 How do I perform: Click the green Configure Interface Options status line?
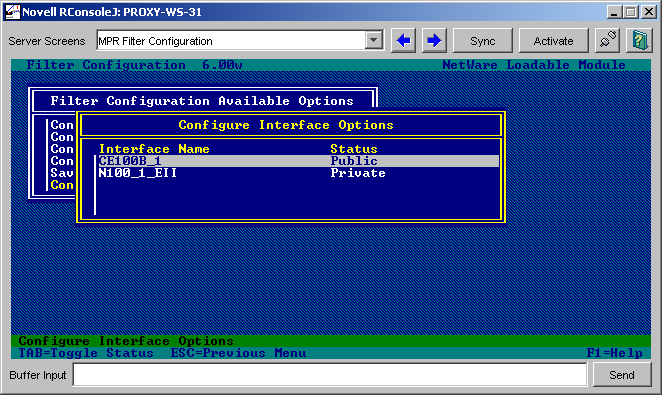331,341
